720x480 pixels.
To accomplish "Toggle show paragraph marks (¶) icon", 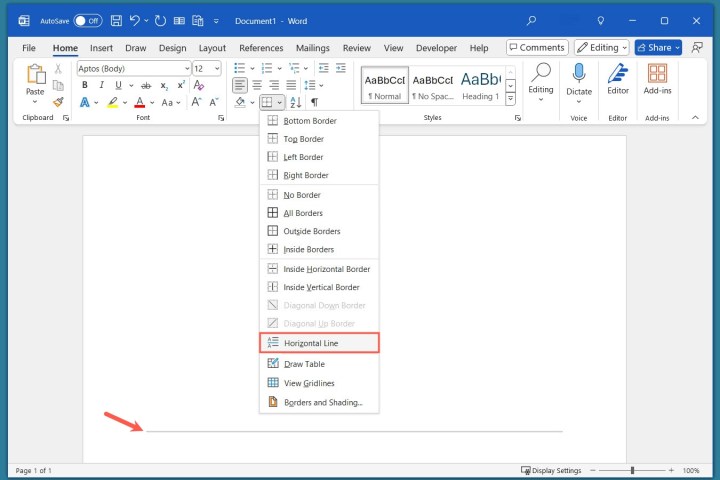I will 313,102.
